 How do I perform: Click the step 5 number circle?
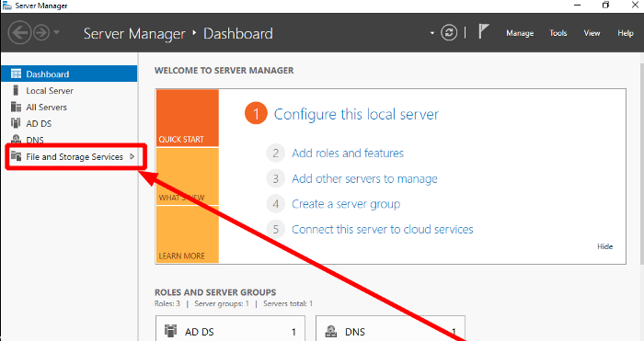276,230
